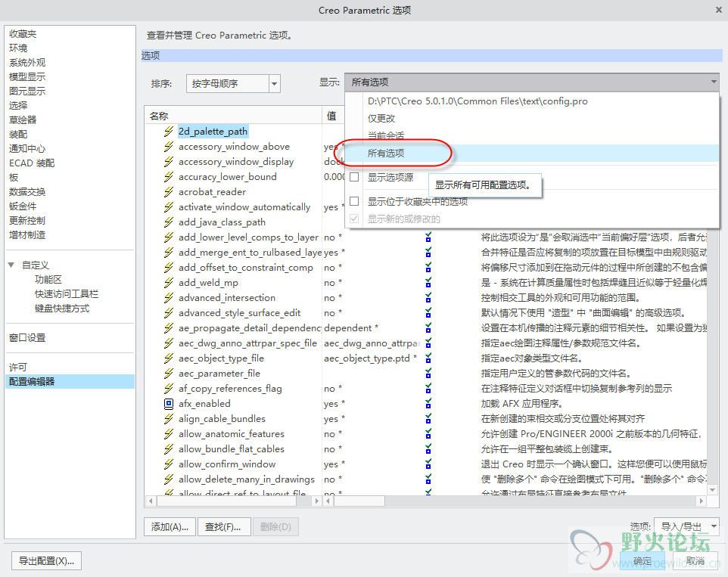Click name column scrollbar right arrow
This screenshot has width=728, height=577.
point(317,501)
